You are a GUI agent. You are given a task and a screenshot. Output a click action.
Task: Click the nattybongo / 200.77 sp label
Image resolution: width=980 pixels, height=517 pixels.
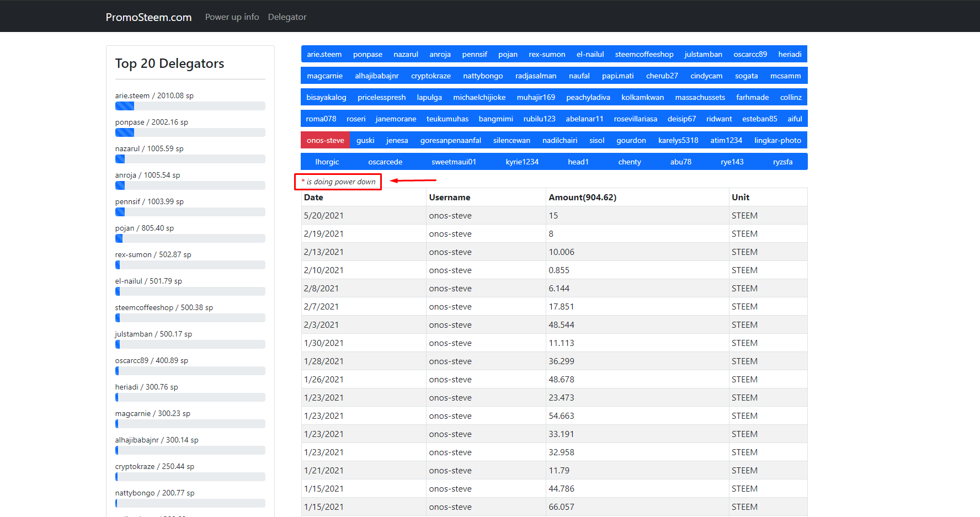(155, 493)
